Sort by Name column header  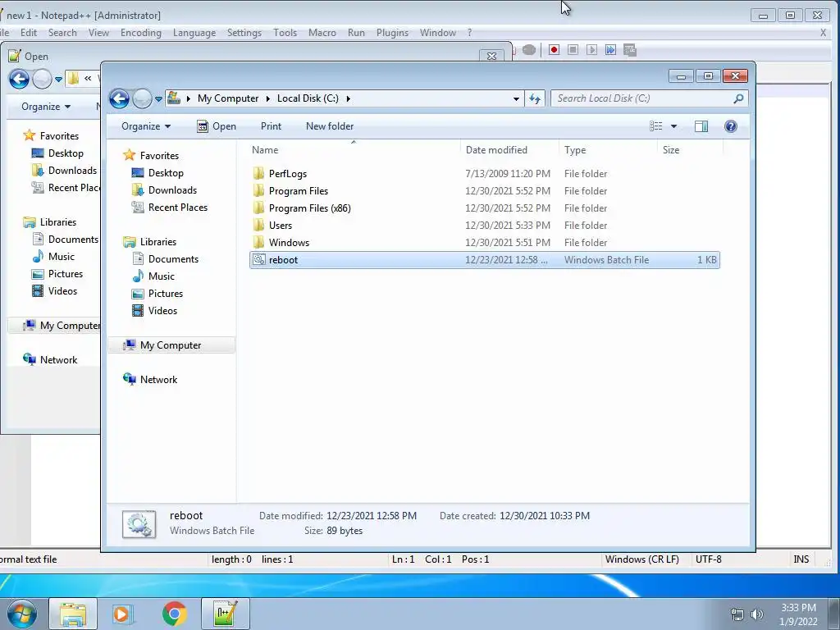354,150
